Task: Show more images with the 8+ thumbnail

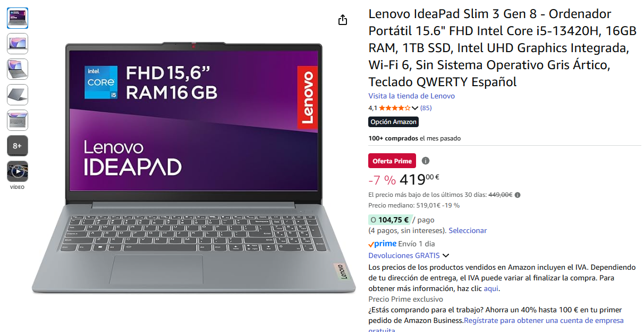Action: 18,146
